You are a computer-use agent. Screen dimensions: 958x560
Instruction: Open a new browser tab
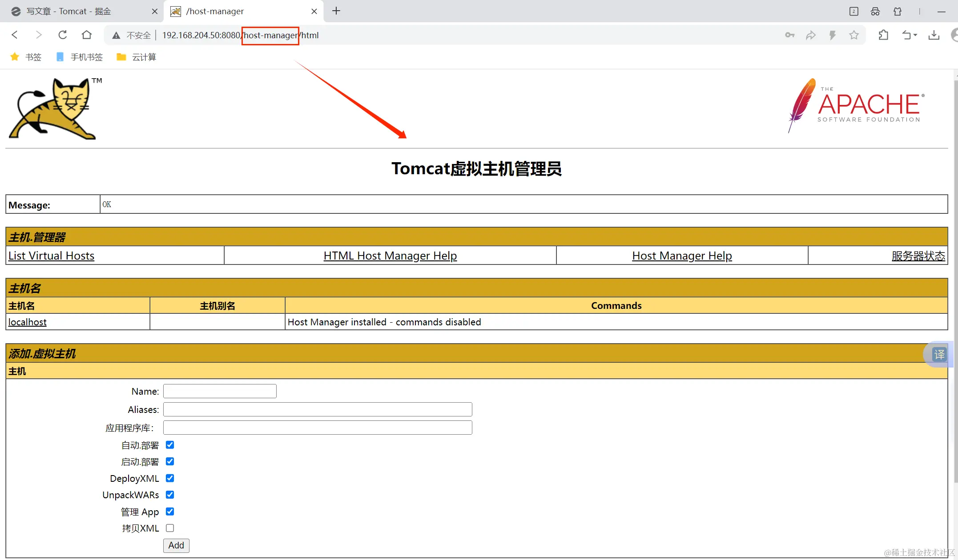[336, 11]
